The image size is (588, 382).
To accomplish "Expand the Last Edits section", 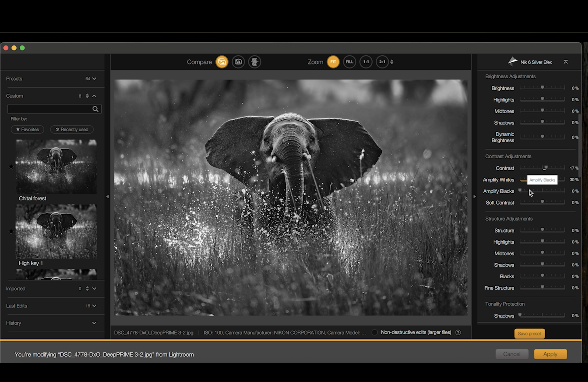I will (94, 306).
